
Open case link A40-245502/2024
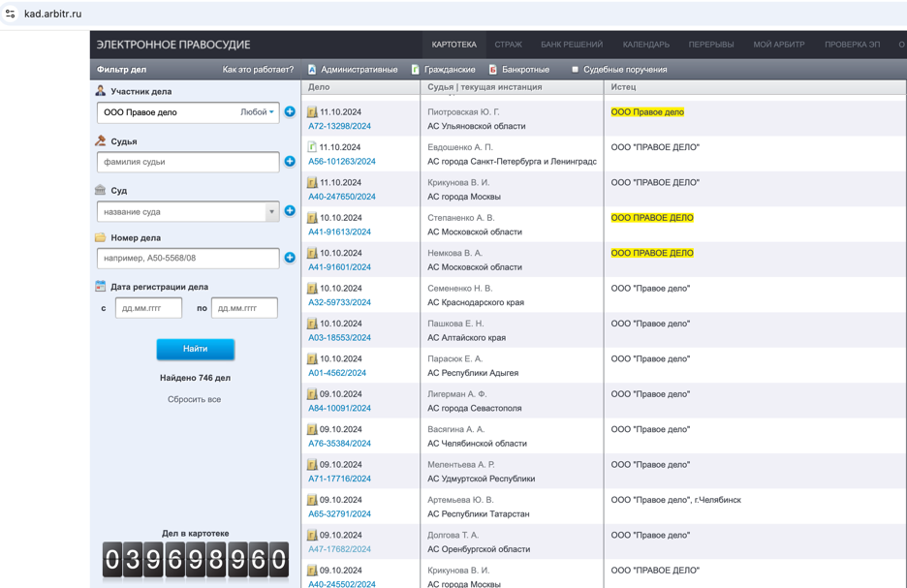tap(342, 583)
